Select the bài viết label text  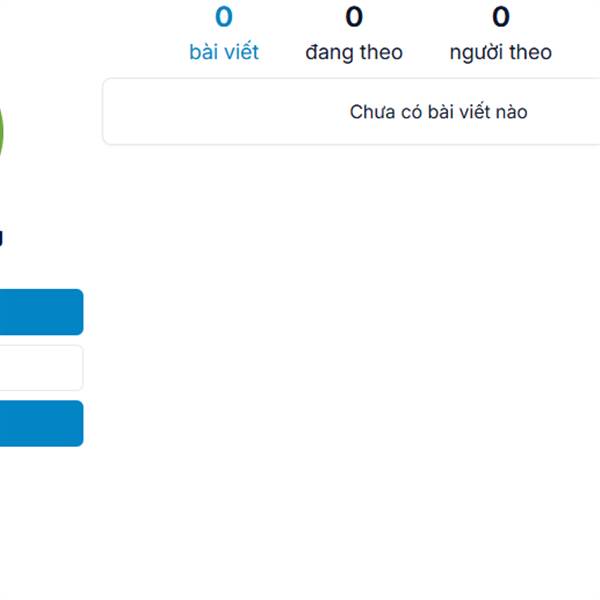tap(224, 52)
